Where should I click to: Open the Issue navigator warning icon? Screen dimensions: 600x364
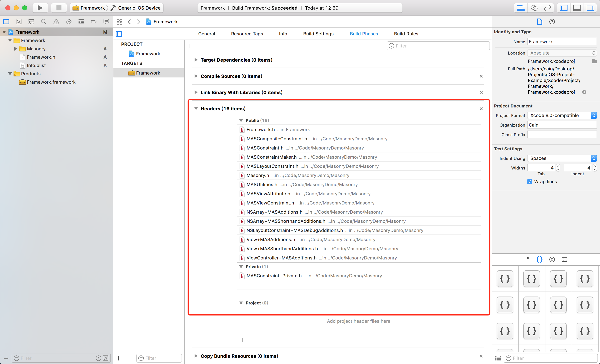pyautogui.click(x=56, y=22)
